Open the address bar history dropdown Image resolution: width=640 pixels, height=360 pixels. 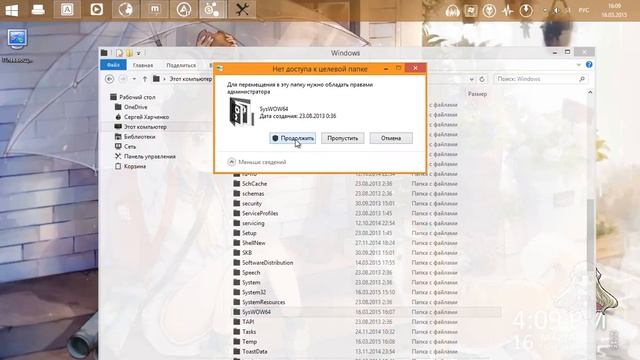click(472, 79)
